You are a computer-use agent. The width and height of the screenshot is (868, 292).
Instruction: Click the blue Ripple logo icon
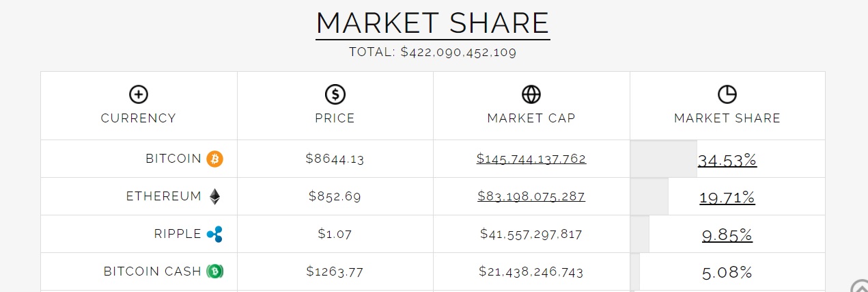click(x=215, y=235)
